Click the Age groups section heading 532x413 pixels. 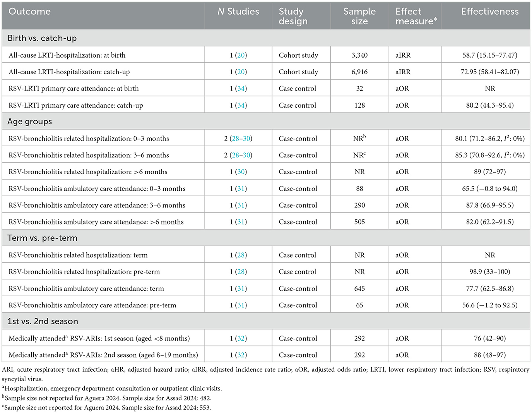[30, 122]
